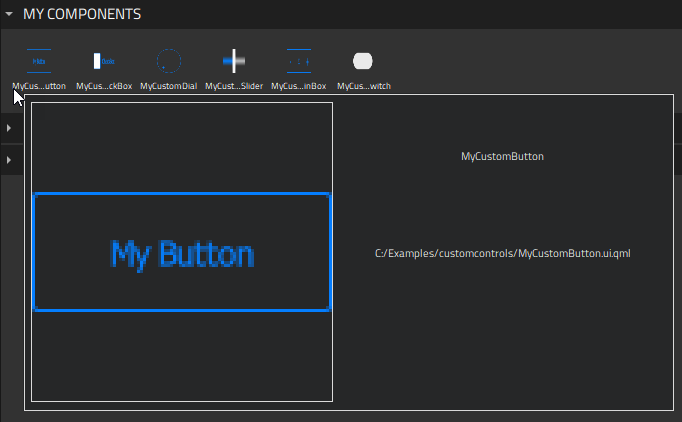Expand the upper collapsed section under the components
Screen dimensions: 682x422
[x=9, y=128]
